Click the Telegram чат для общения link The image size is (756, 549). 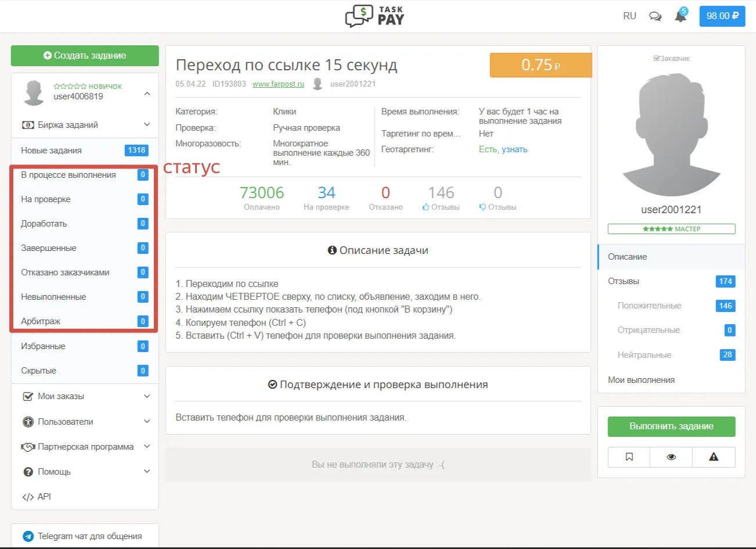(90, 536)
